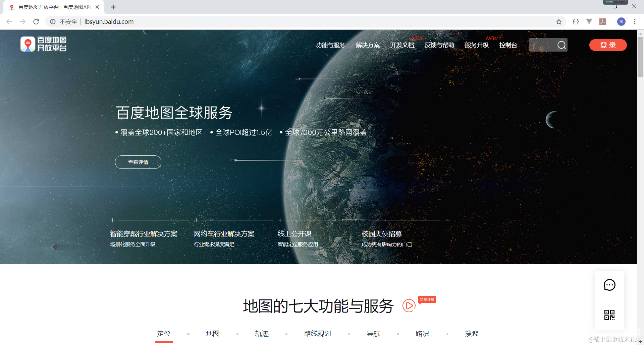This screenshot has width=644, height=345.
Task: Show the QR code panel icon
Action: point(609,315)
